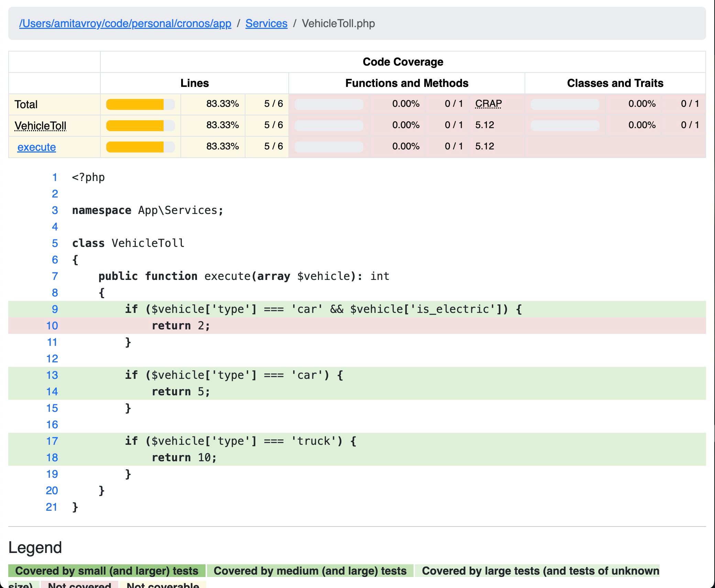The height and width of the screenshot is (588, 715).
Task: Click the 'return 2;' uncovered code line
Action: click(x=357, y=326)
